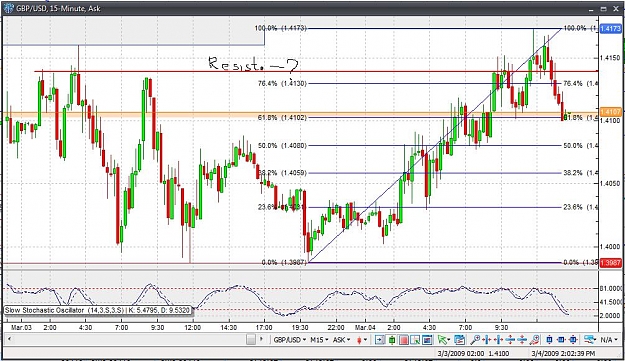Click the blue icon just before the line tool dropdown
625x361 pixels.
pos(572,340)
